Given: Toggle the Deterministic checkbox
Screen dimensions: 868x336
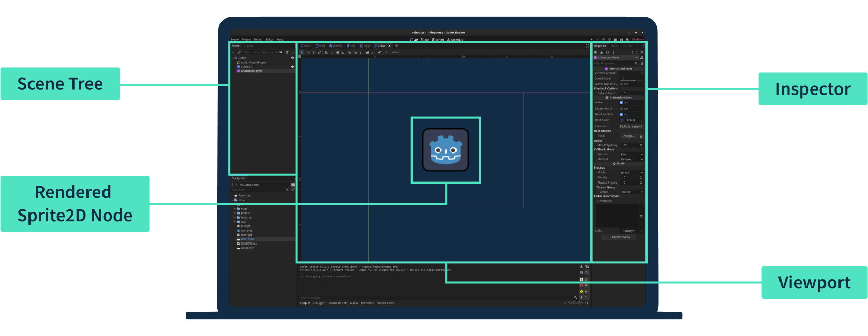Looking at the screenshot, I should coord(621,109).
